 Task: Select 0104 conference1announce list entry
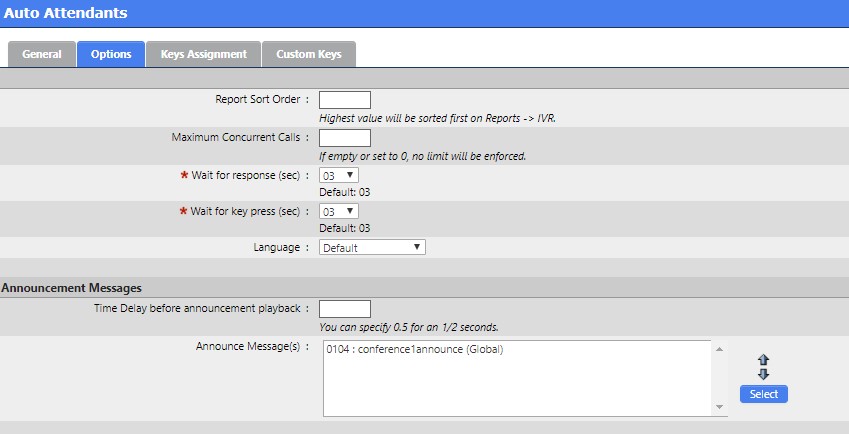click(x=414, y=350)
